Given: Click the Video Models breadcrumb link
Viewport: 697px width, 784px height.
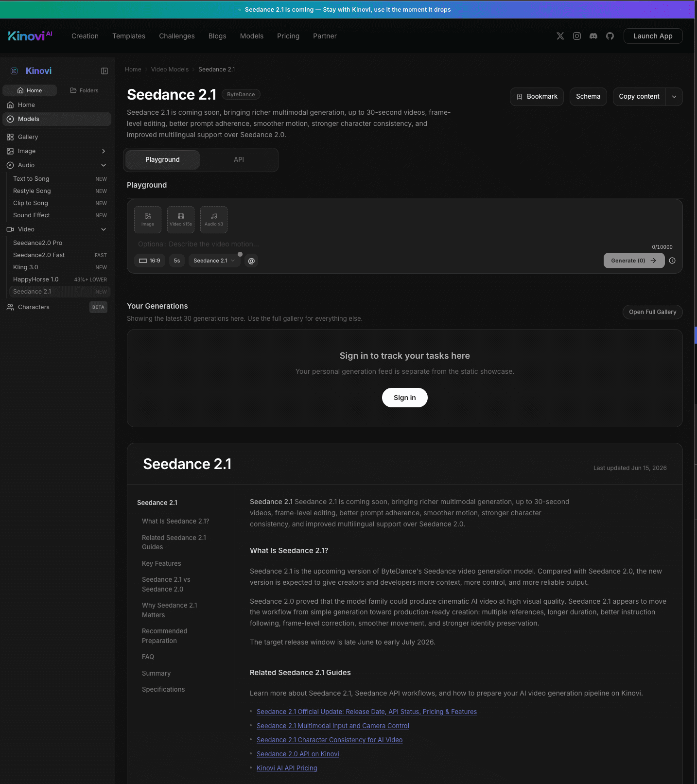Looking at the screenshot, I should click(x=170, y=70).
